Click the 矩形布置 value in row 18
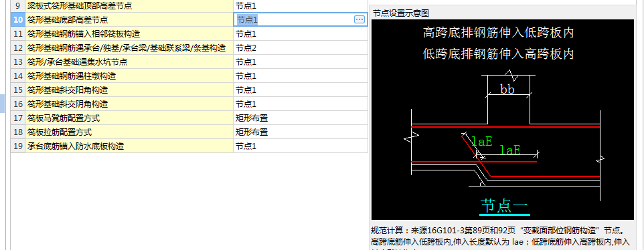This screenshot has height=250, width=644. coord(300,132)
